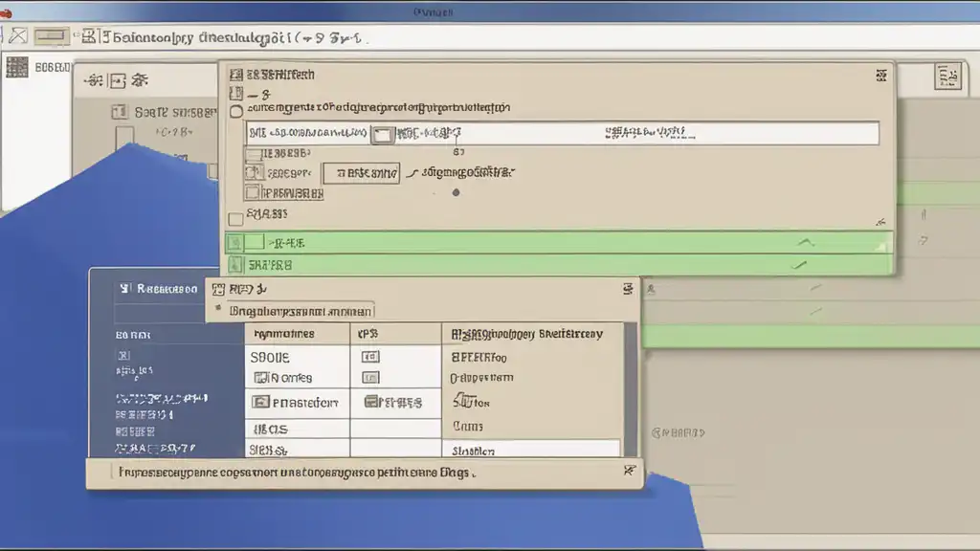Click the upper dialog's top-right corner icon

[881, 76]
